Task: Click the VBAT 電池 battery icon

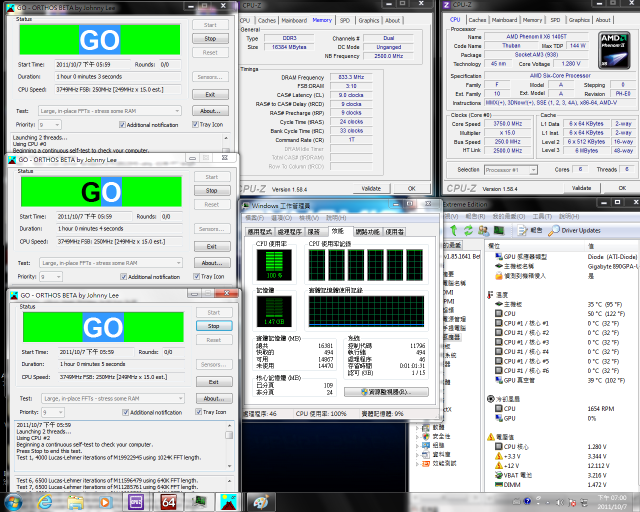Action: 498,475
